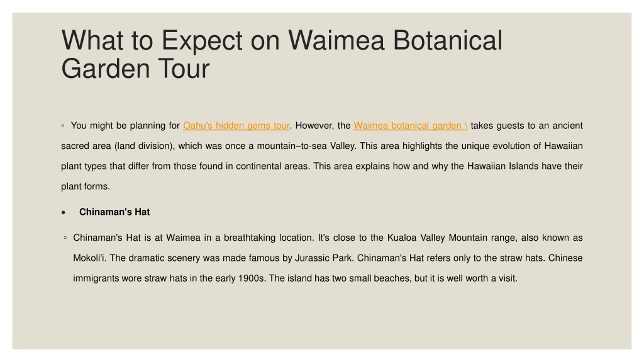644x362 pixels.
Task: Open the Oahu's hidden gems tour link
Action: [x=236, y=126]
